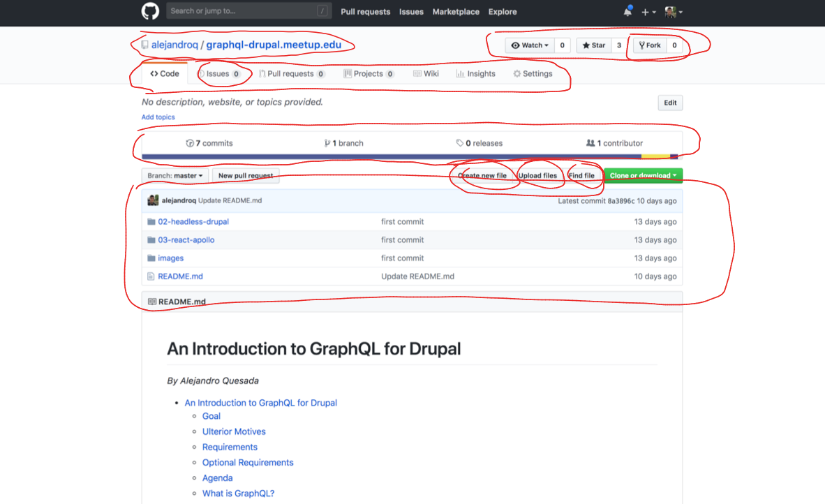The width and height of the screenshot is (825, 504).
Task: Open the user profile avatar menu
Action: (x=673, y=12)
